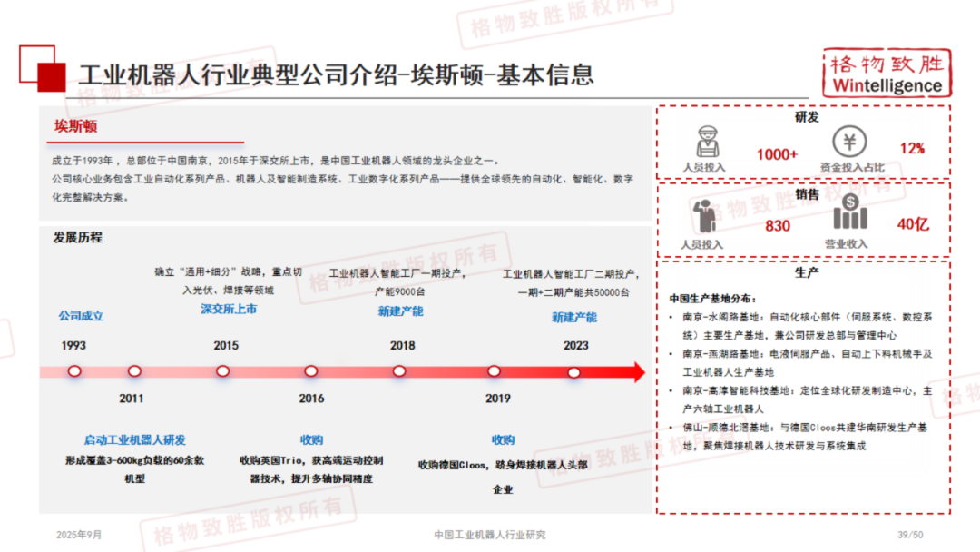Click the 12% funding ratio value
Screen dimensions: 980x552
click(x=912, y=149)
